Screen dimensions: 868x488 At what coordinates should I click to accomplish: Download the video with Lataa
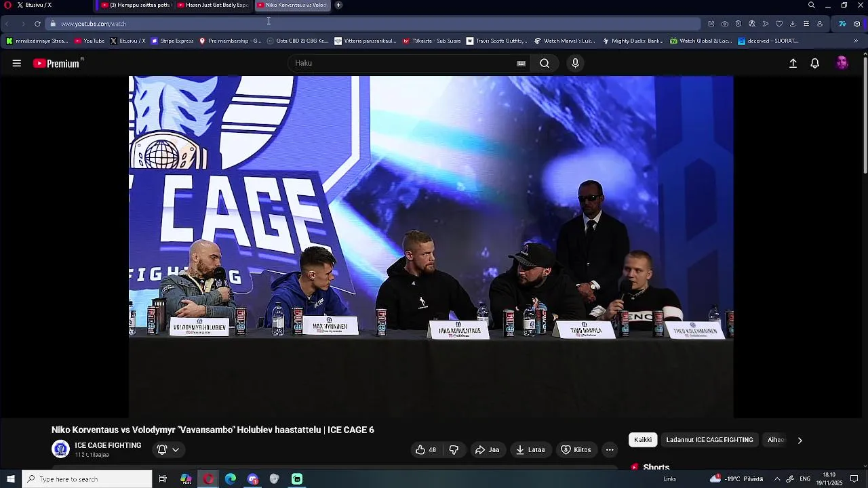coord(530,449)
